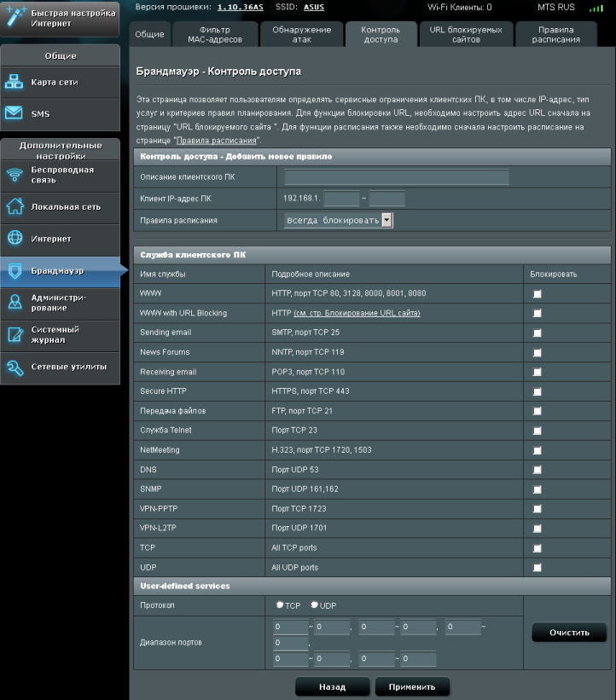616x700 pixels.
Task: Open the 'Правила расписания' link in description
Action: pyautogui.click(x=216, y=141)
